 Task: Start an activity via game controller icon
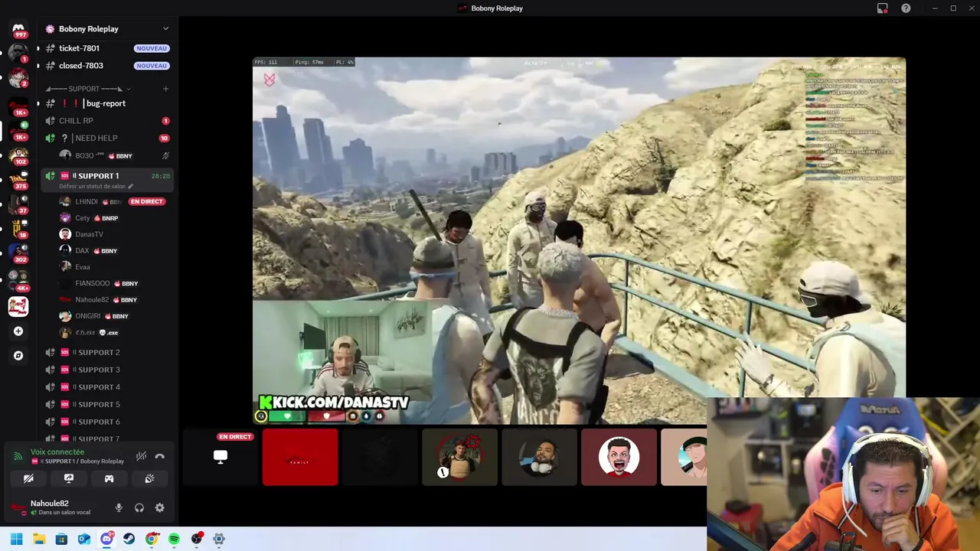tap(109, 478)
